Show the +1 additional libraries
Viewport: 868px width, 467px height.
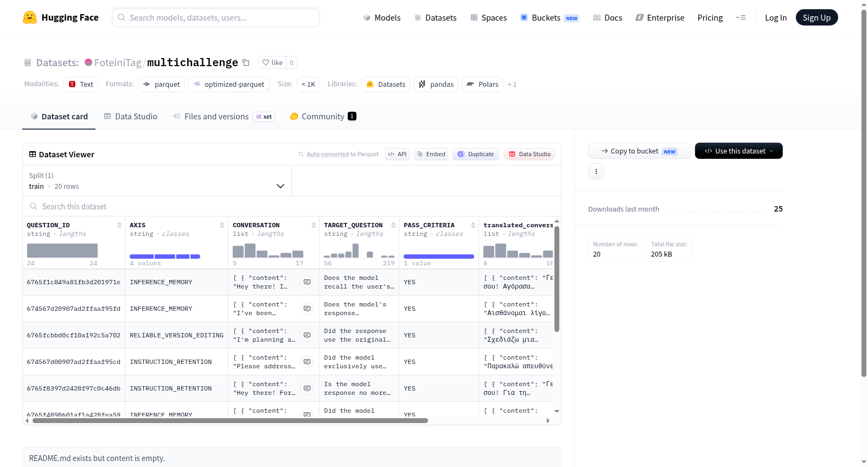(512, 84)
